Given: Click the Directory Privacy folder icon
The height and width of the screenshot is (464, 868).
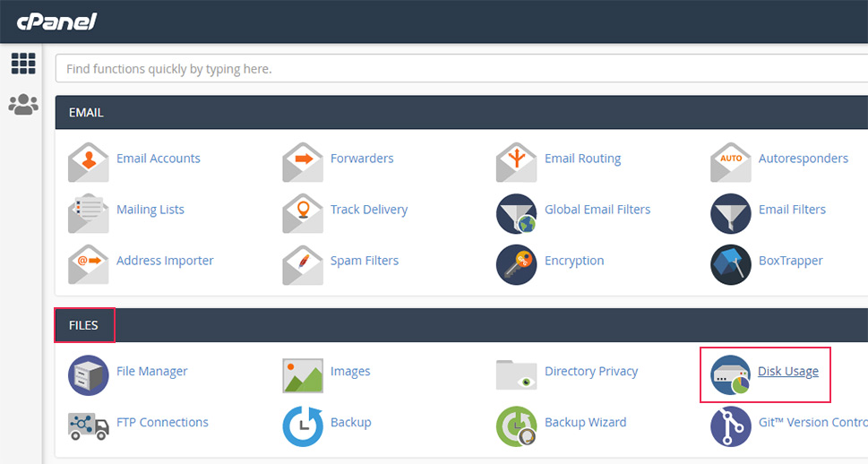Looking at the screenshot, I should (x=517, y=374).
